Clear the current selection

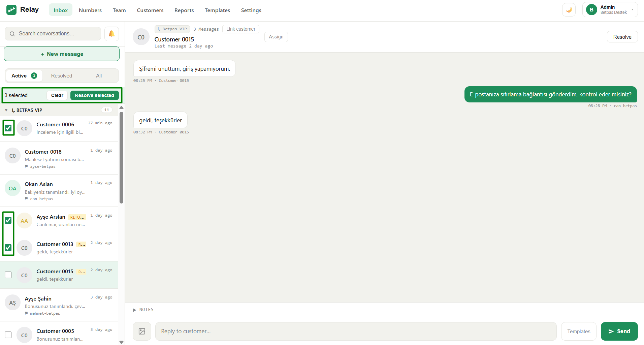(57, 95)
